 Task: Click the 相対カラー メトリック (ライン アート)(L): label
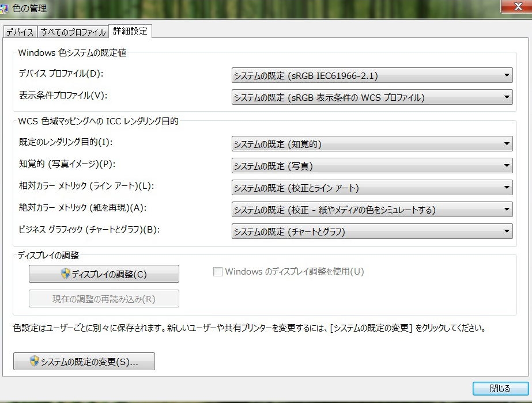86,186
